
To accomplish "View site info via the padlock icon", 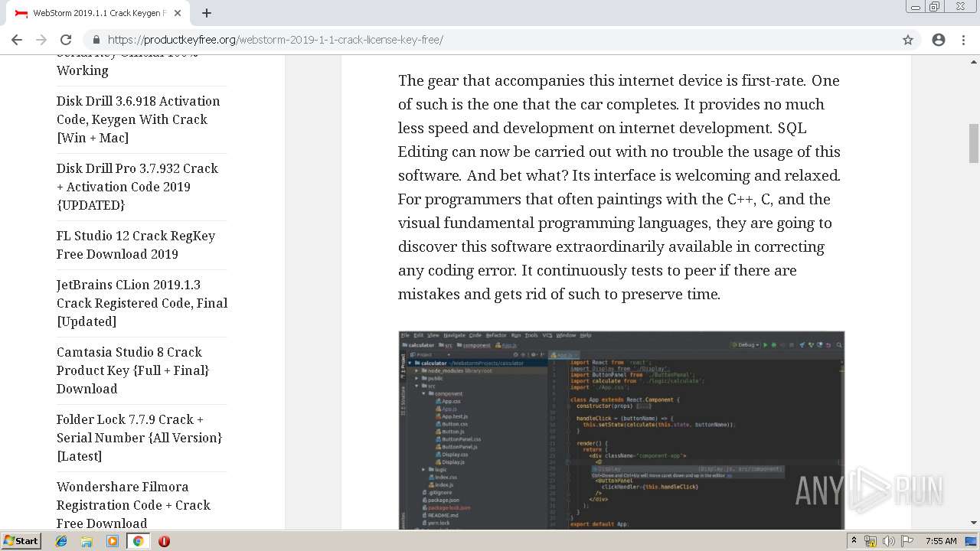I will point(96,40).
